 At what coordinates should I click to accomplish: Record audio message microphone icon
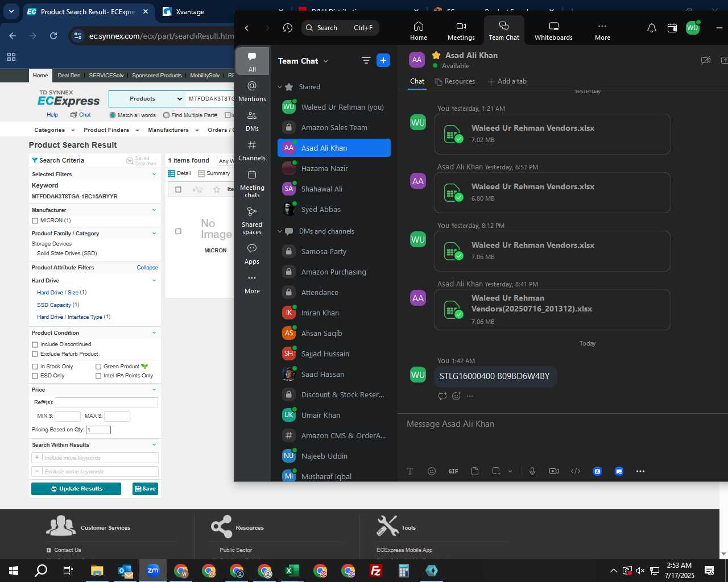pos(532,471)
